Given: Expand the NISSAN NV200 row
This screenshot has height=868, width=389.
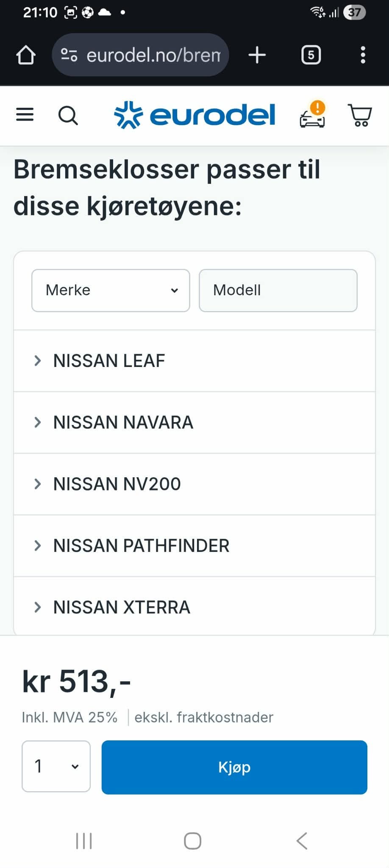Looking at the screenshot, I should point(194,484).
